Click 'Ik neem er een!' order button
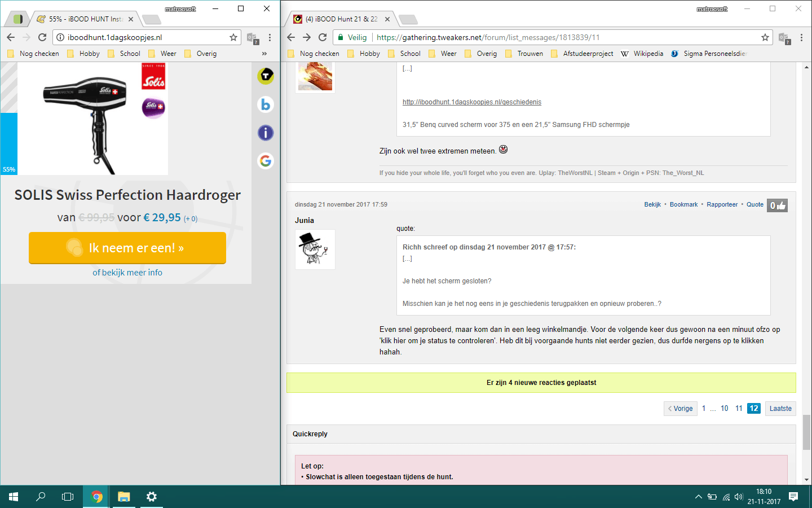812x508 pixels. coord(127,248)
